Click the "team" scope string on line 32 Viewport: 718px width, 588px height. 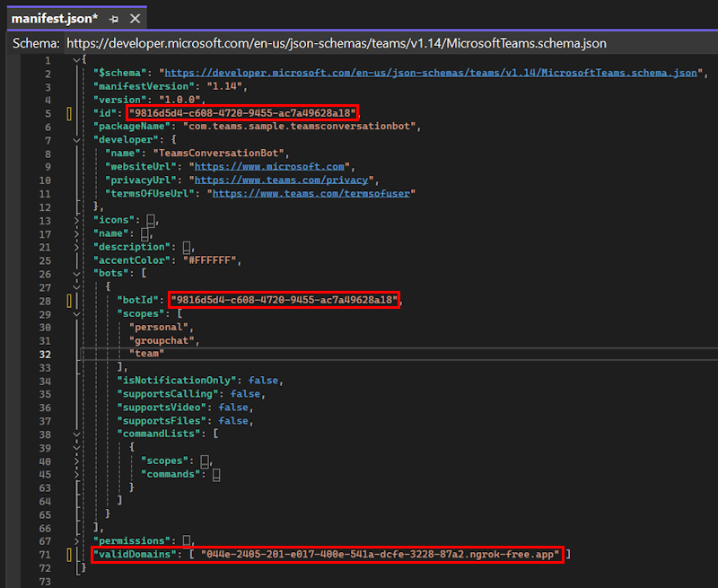(147, 354)
